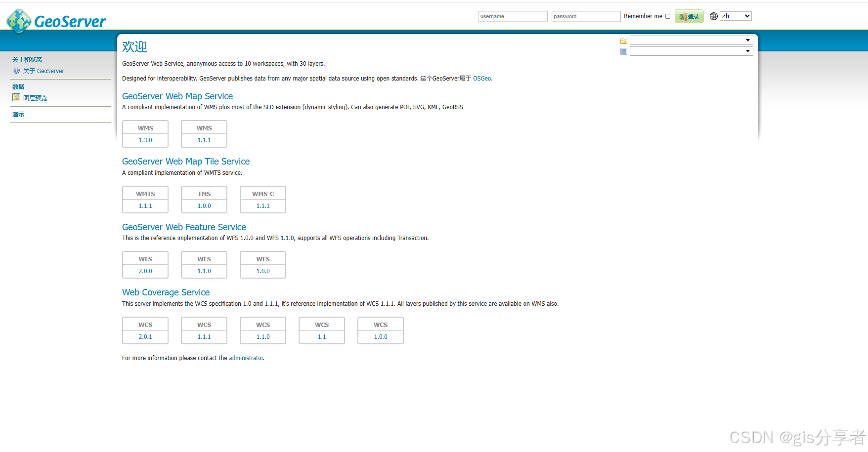
Task: Click the password input field
Action: click(x=586, y=16)
